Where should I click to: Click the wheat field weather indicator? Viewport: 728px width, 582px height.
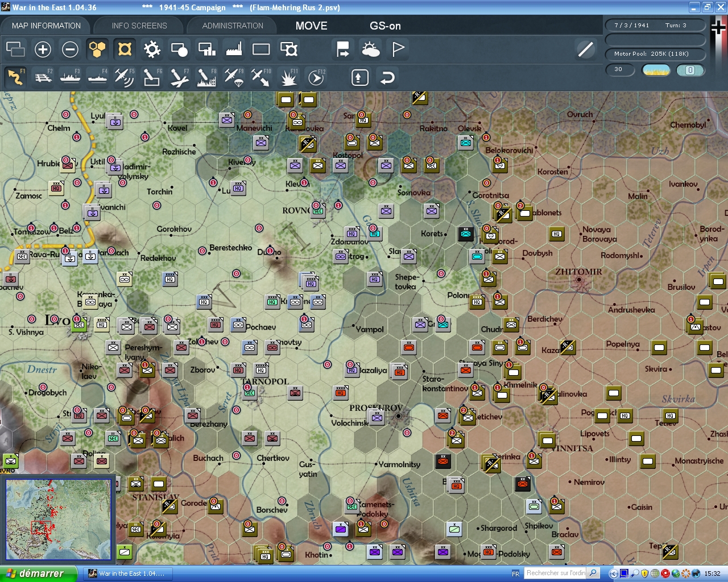pos(656,70)
